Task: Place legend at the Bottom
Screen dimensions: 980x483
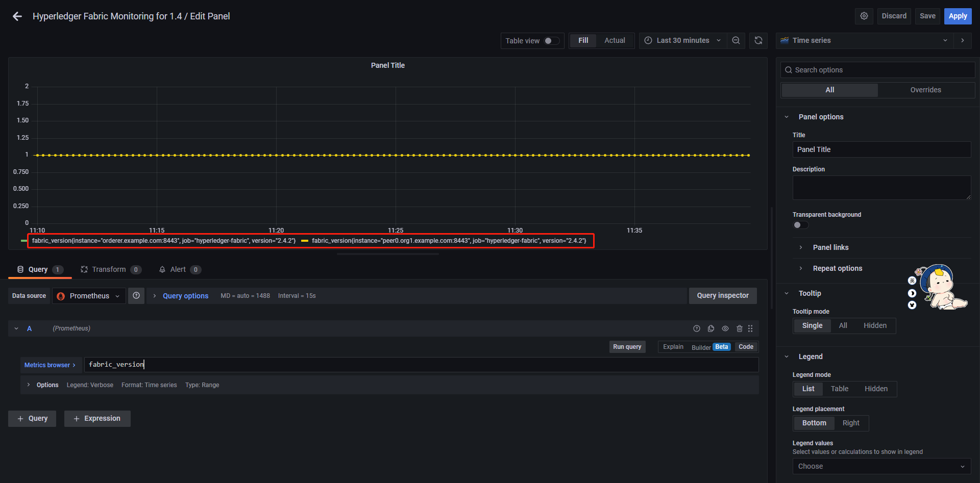Action: coord(814,423)
